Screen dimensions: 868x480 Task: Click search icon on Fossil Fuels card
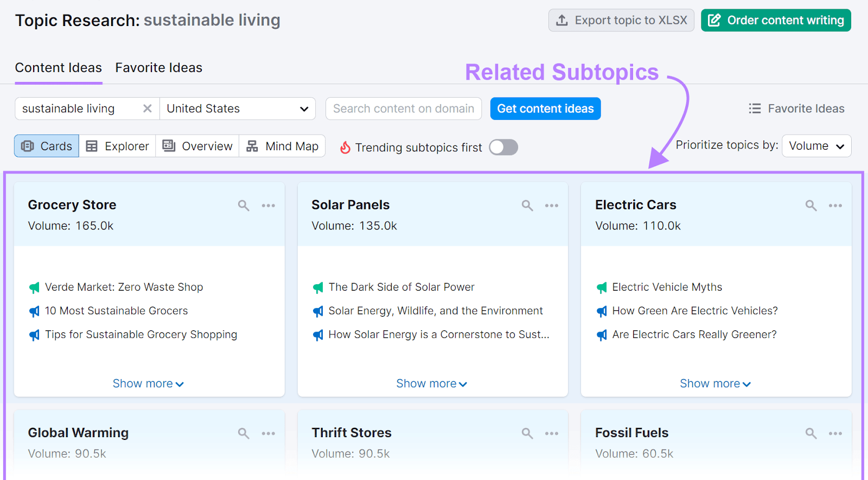[x=811, y=433]
